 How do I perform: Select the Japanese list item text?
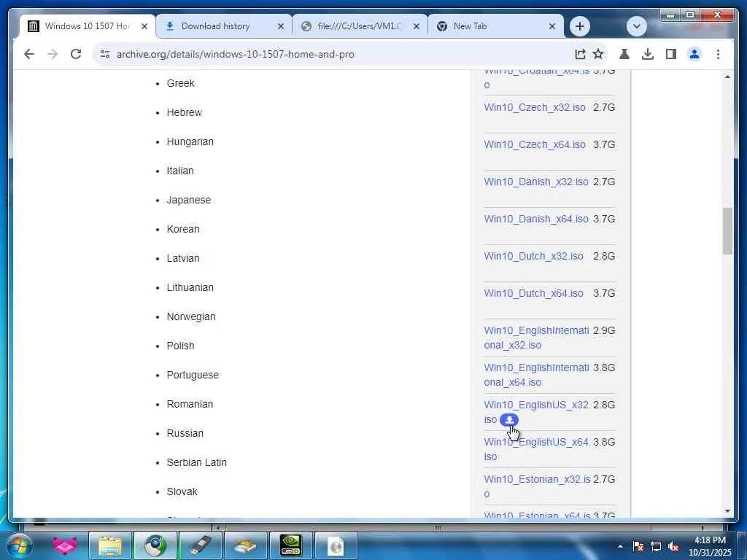click(x=189, y=200)
